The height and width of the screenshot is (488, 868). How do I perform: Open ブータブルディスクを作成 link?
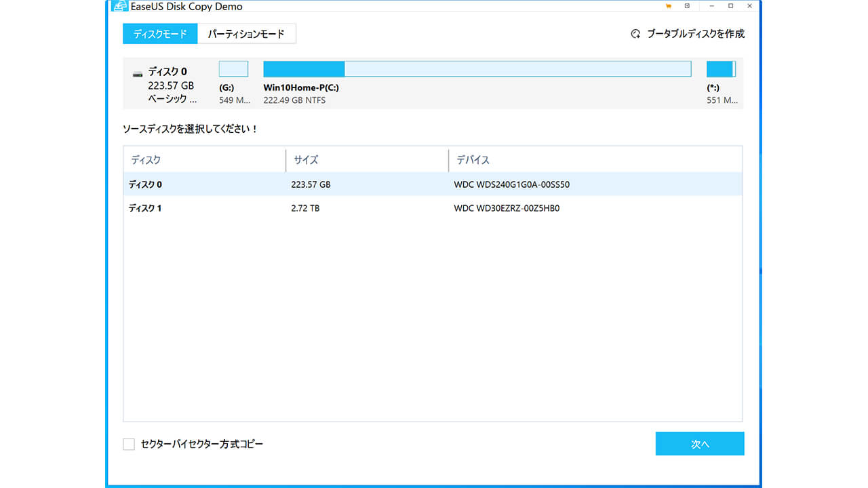click(696, 34)
